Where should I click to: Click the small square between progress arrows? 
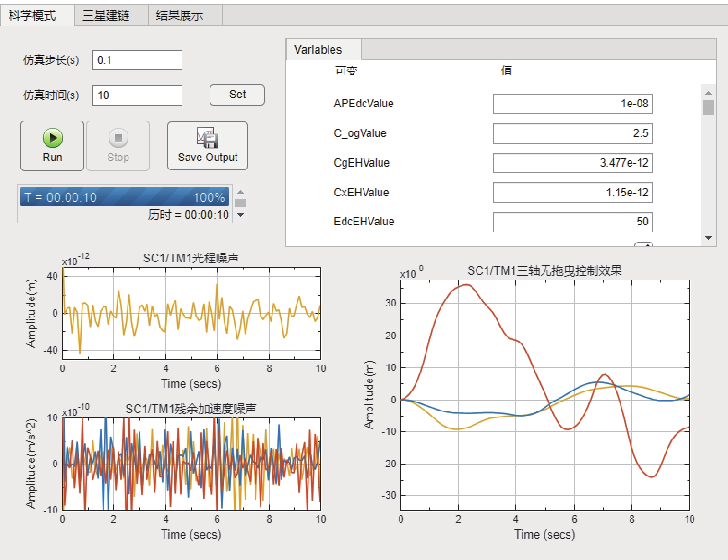241,203
